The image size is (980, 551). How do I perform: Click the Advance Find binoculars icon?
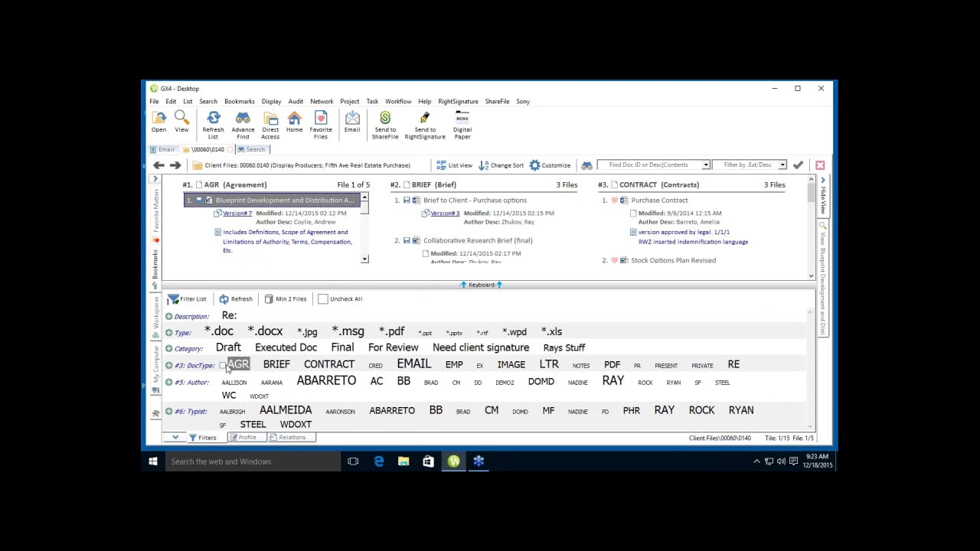(243, 119)
